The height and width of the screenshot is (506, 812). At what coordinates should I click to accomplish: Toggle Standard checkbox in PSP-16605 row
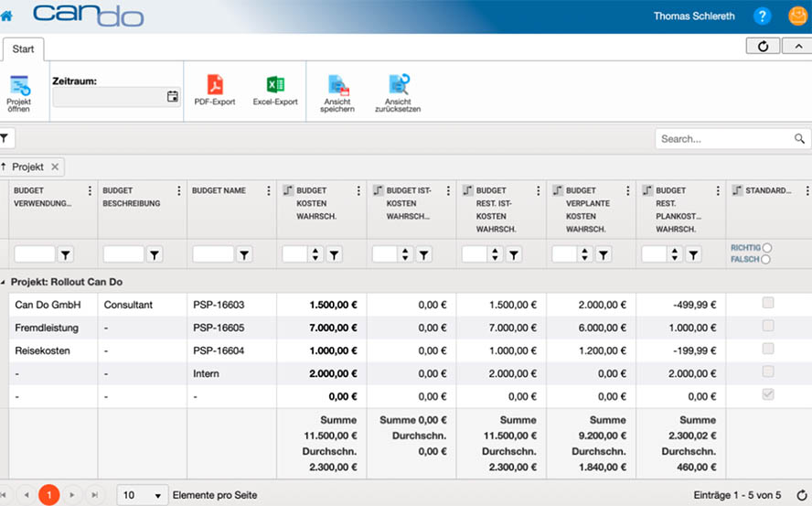pyautogui.click(x=768, y=326)
